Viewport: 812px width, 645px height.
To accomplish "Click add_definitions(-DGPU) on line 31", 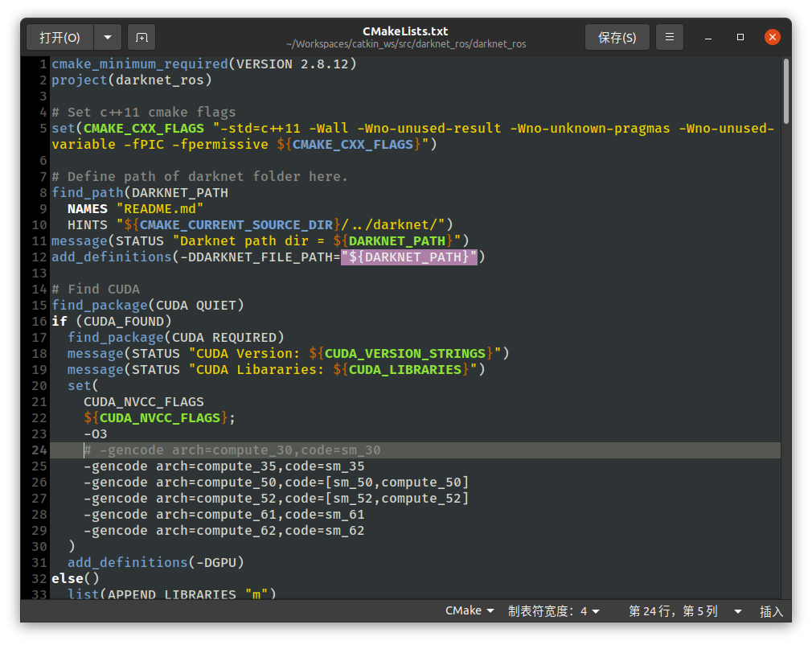I will (156, 562).
